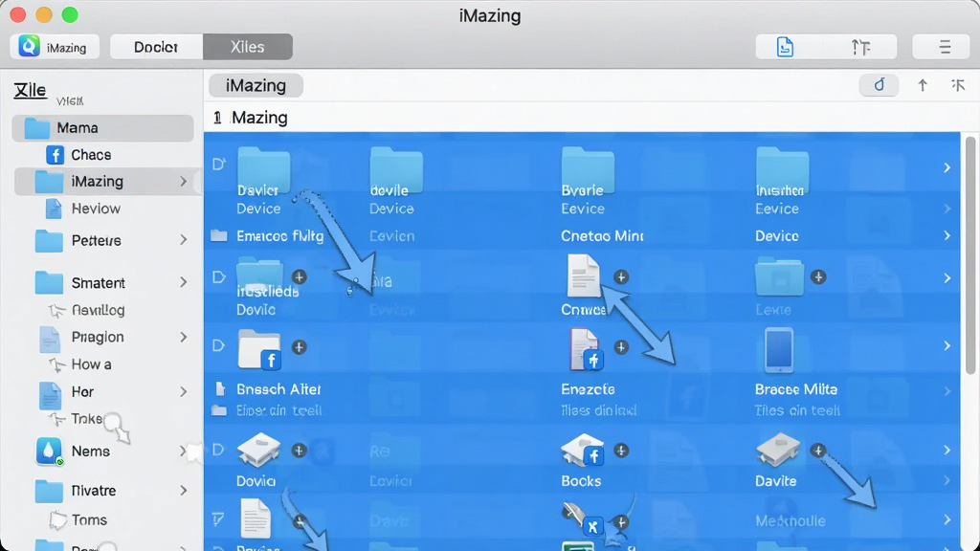The image size is (980, 551).
Task: Open the Inserten Eevice folder icon
Action: 783,170
